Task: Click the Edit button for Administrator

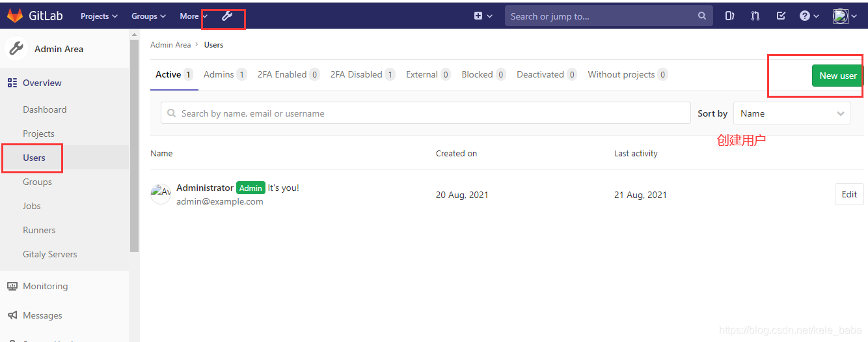Action: click(x=849, y=194)
